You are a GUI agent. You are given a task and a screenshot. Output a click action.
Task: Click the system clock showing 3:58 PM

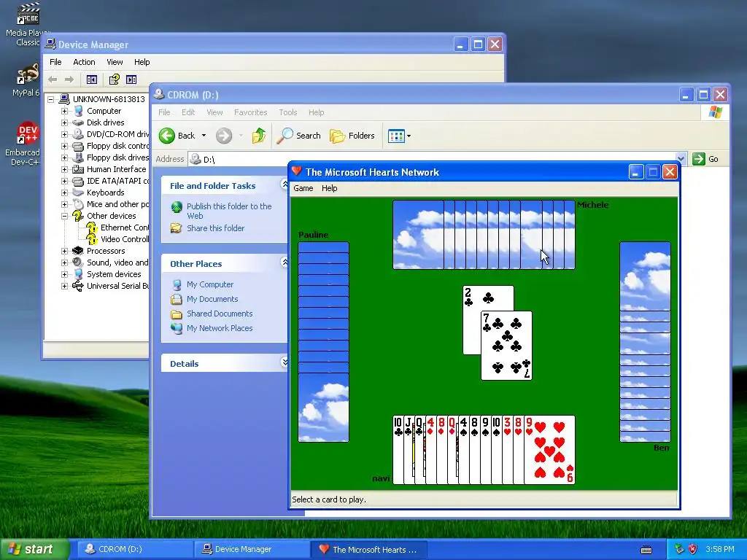[x=719, y=550]
